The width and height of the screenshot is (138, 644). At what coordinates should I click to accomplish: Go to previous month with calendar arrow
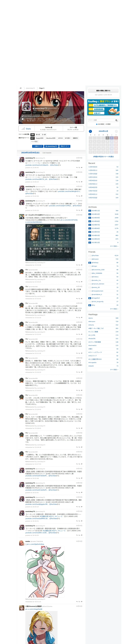tap(90, 131)
